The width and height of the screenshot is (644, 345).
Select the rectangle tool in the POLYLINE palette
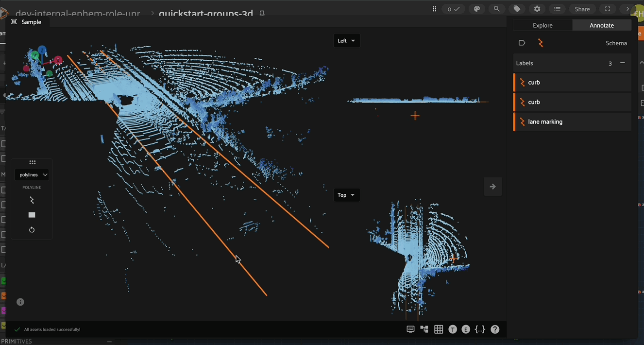32,214
